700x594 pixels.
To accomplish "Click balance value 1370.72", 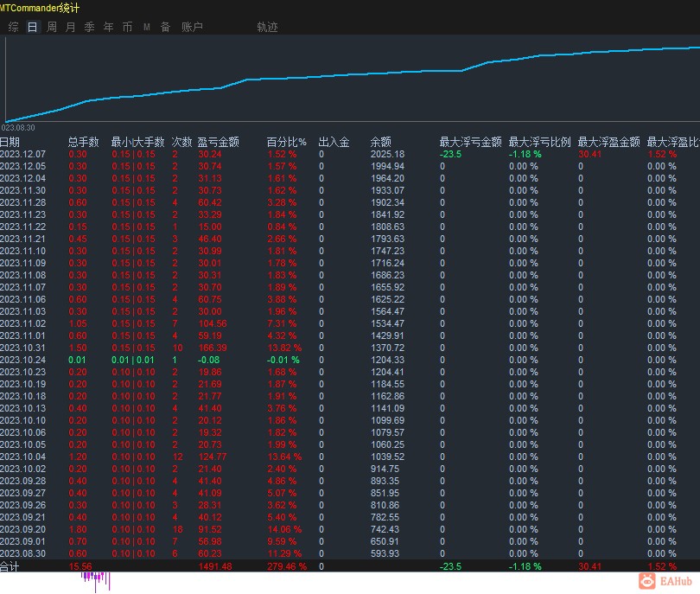I will pos(387,348).
